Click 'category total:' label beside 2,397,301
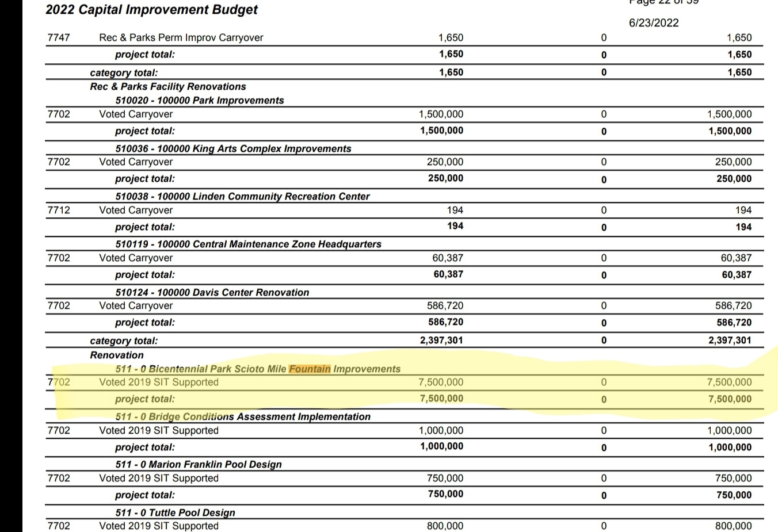Screen dimensions: 778x532 pos(124,341)
